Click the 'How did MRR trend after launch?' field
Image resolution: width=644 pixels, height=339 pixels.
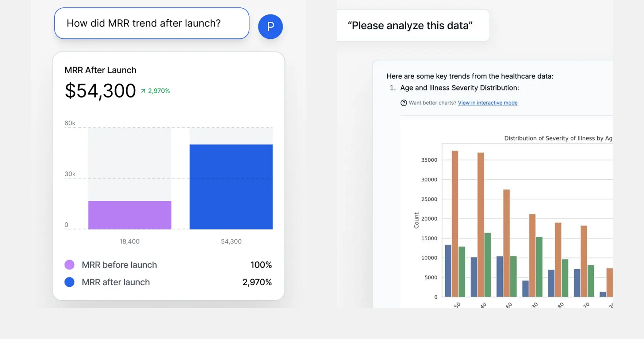click(x=152, y=23)
